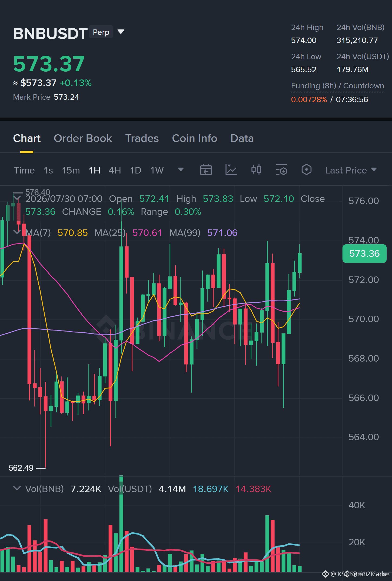This screenshot has width=392, height=581.
Task: Click the +0.13% price change
Action: click(76, 83)
